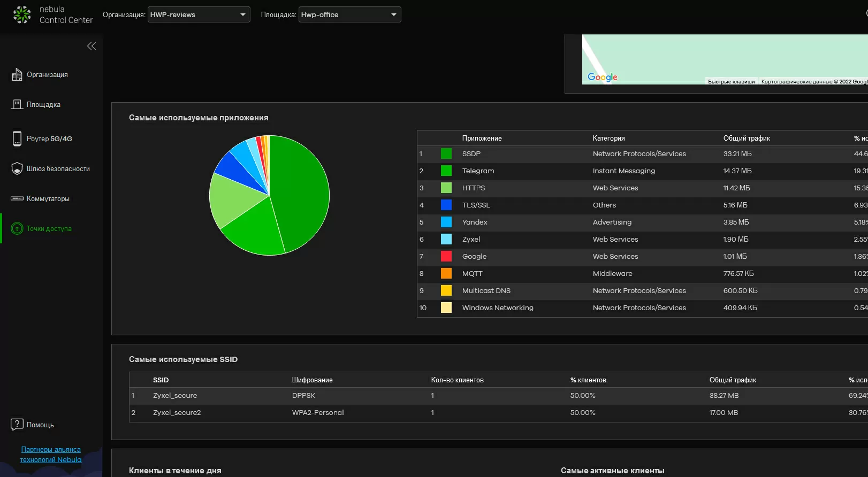Click the TLS/SSL application name
Image resolution: width=868 pixels, height=477 pixels.
(476, 205)
